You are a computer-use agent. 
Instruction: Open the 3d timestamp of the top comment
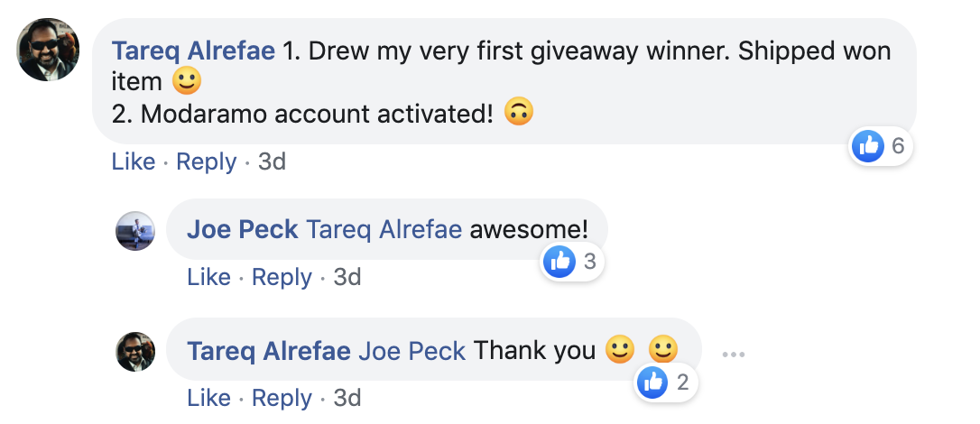tap(272, 161)
